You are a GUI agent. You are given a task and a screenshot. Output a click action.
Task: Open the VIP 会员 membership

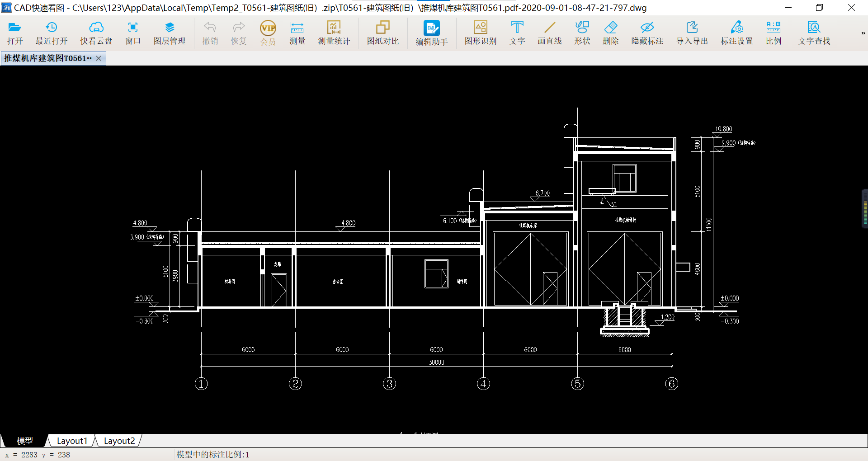click(x=268, y=33)
